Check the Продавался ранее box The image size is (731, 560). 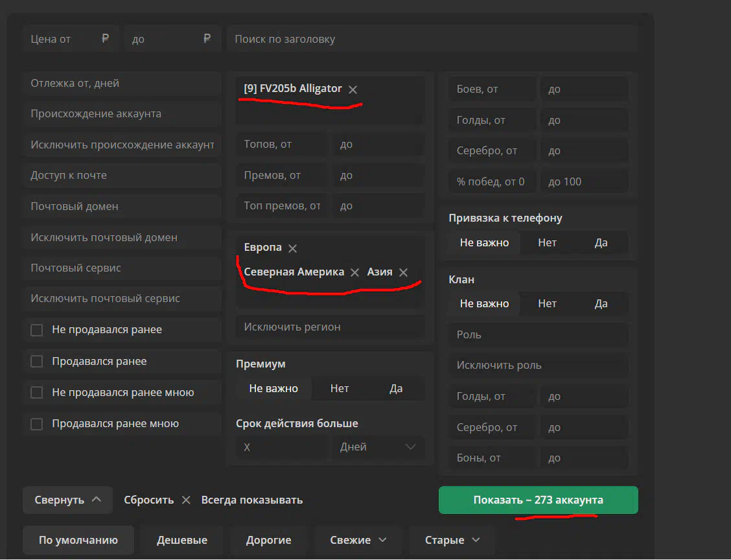click(36, 362)
